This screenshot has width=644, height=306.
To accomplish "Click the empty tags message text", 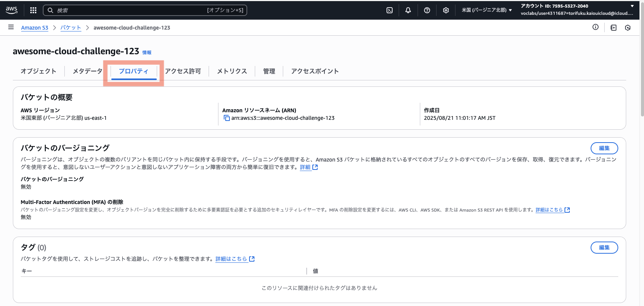I will (320, 288).
